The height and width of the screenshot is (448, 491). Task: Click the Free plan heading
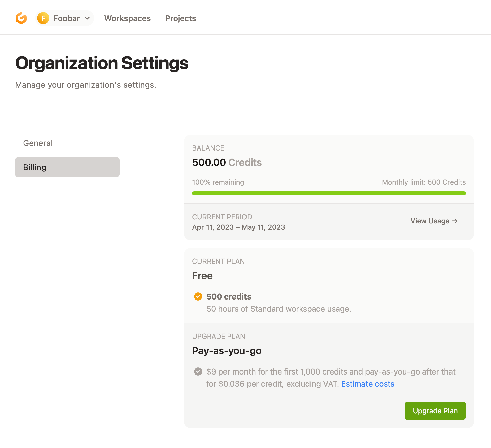(202, 276)
